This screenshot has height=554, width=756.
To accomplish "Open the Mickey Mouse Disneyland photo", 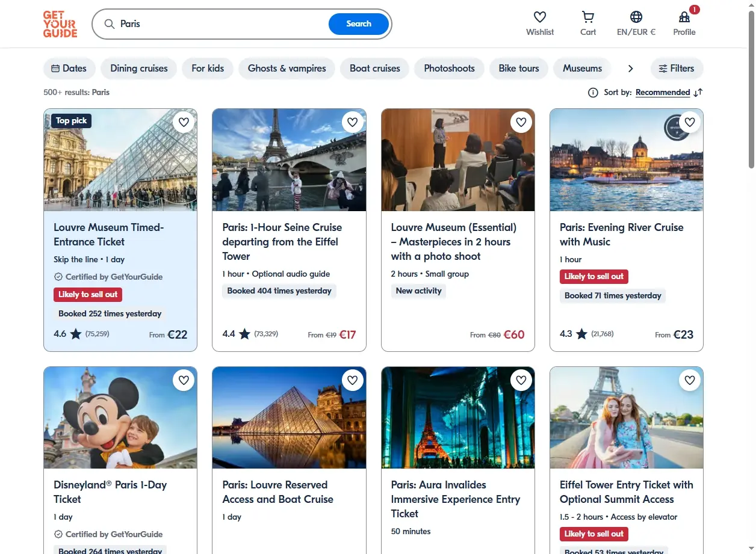I will (120, 417).
